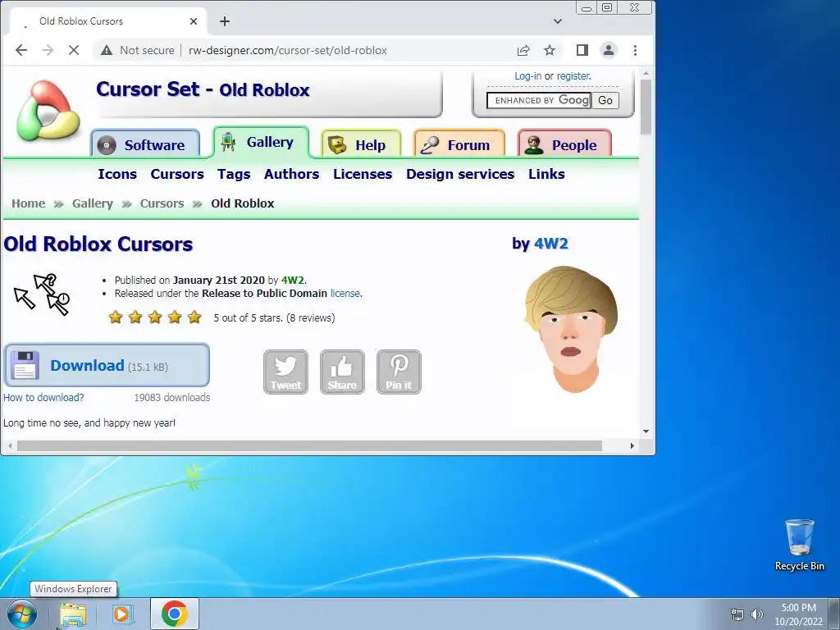Click the browser back arrow
Image resolution: width=840 pixels, height=630 pixels.
pos(21,50)
